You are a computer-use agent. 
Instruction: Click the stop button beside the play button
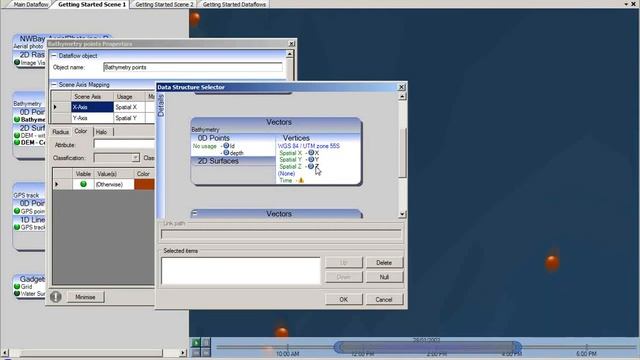(x=206, y=343)
